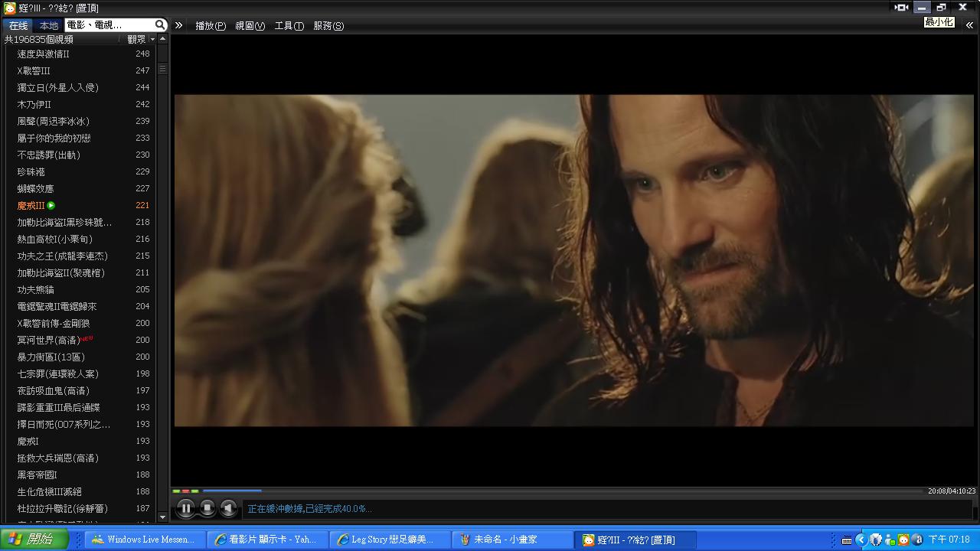Pause the video with the pause button
The image size is (980, 551).
click(x=186, y=508)
